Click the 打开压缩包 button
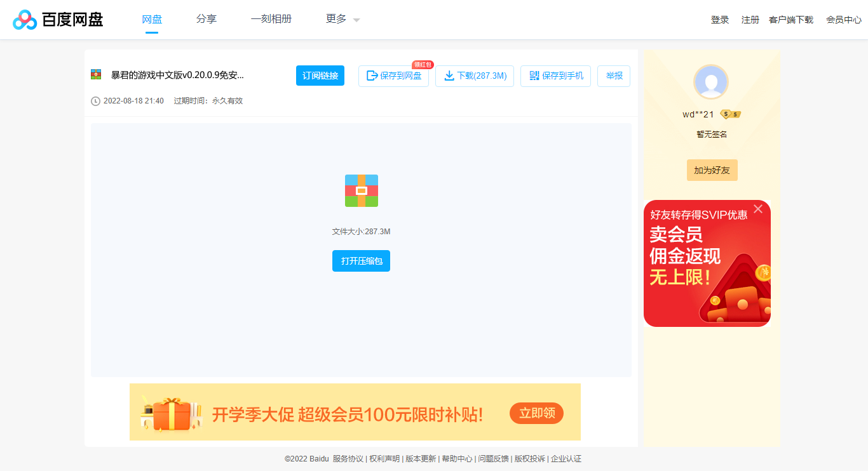The image size is (868, 471). (x=361, y=260)
